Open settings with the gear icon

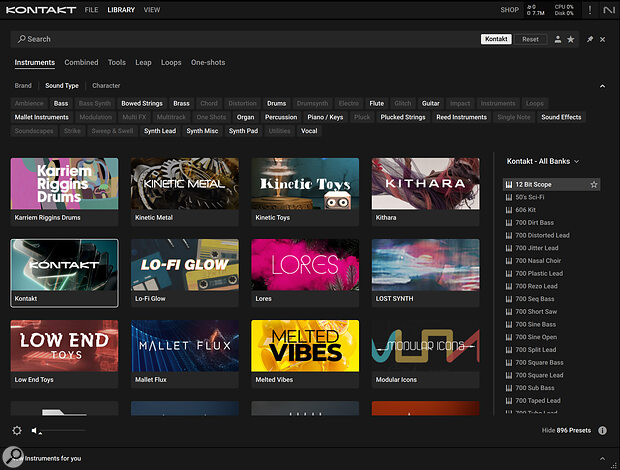[x=17, y=430]
